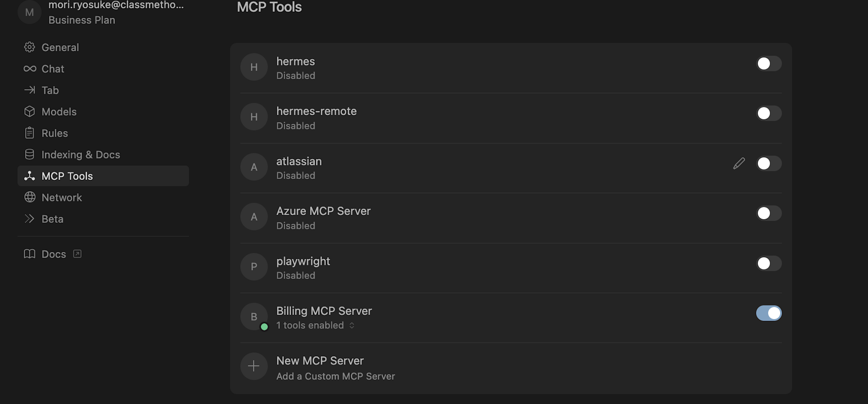Expand the 1 tools enabled list
The height and width of the screenshot is (404, 868).
coord(316,325)
